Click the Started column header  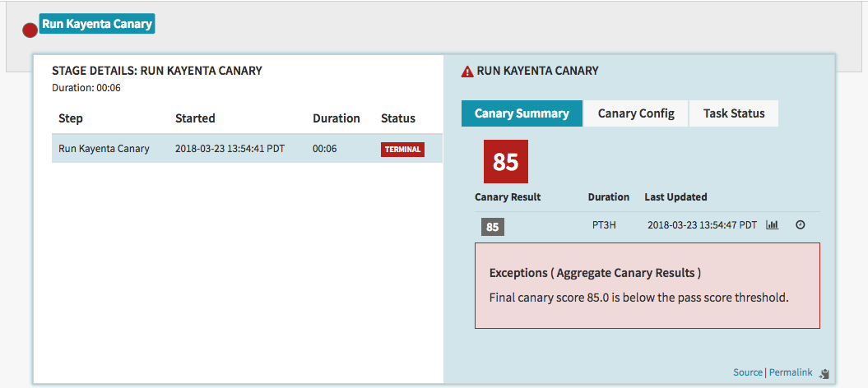(195, 118)
